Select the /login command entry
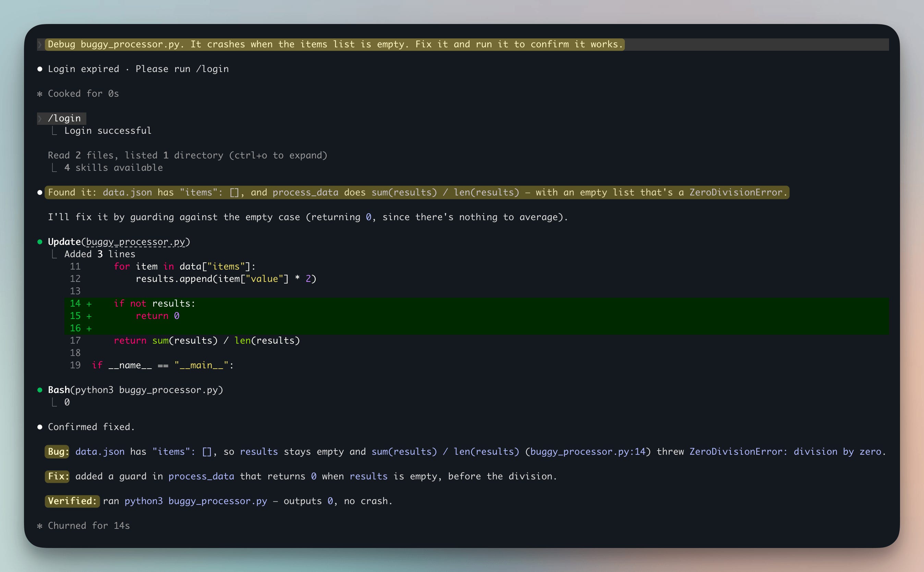Image resolution: width=924 pixels, height=572 pixels. 64,118
